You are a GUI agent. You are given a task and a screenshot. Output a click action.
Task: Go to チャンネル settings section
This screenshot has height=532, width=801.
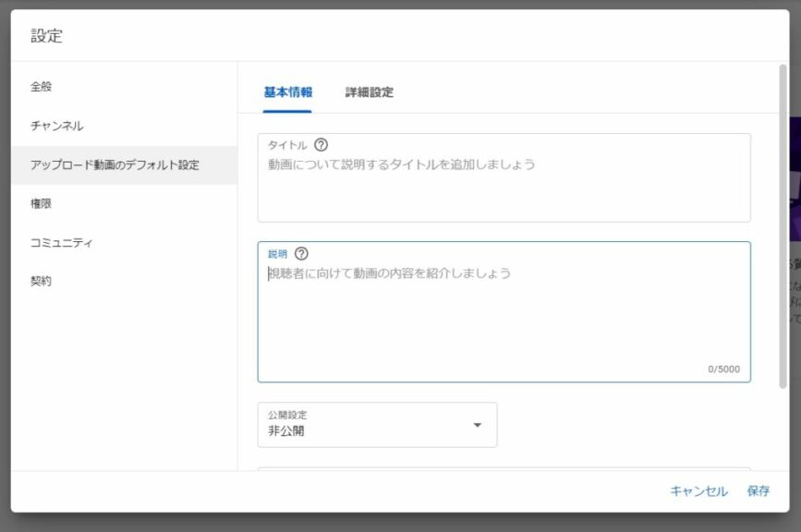(x=57, y=126)
